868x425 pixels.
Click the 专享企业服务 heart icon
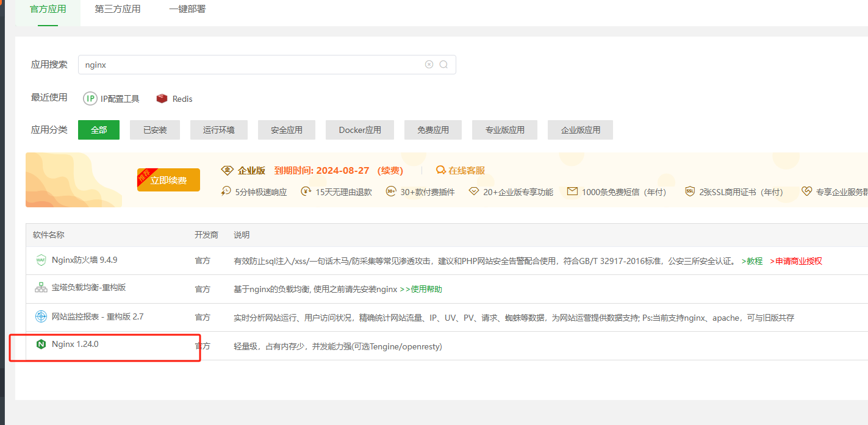pos(807,191)
